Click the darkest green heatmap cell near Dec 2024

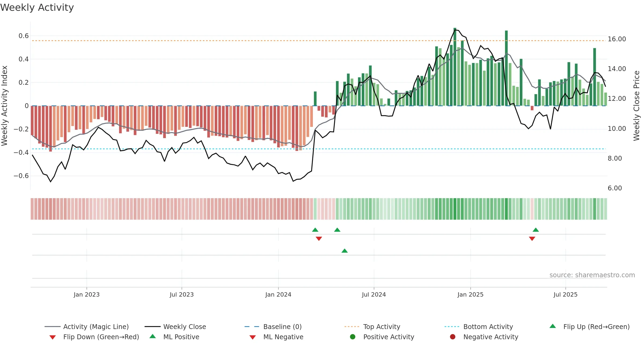(x=455, y=209)
